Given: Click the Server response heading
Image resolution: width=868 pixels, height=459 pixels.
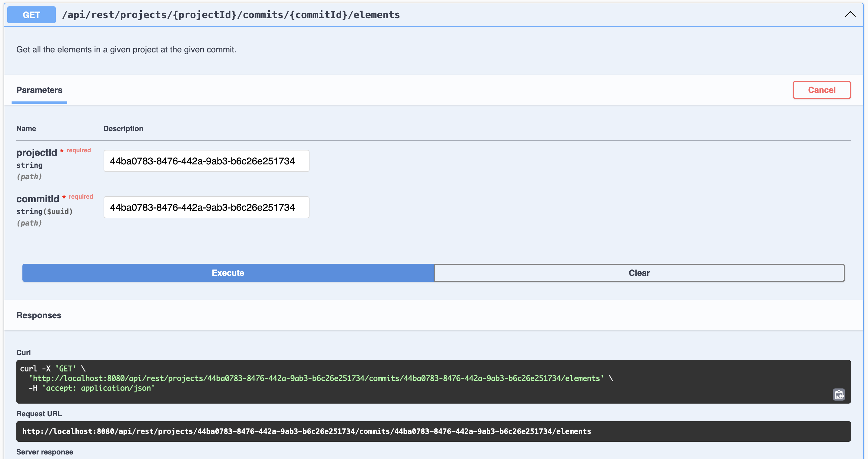Looking at the screenshot, I should (45, 452).
